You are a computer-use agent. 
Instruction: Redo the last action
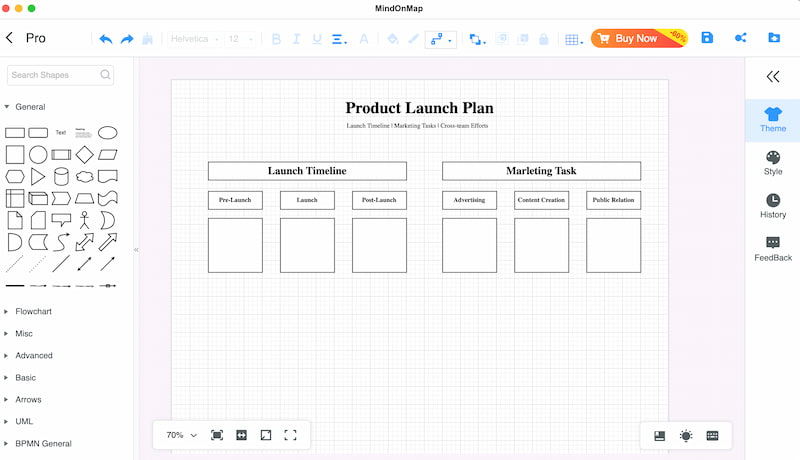pyautogui.click(x=127, y=39)
